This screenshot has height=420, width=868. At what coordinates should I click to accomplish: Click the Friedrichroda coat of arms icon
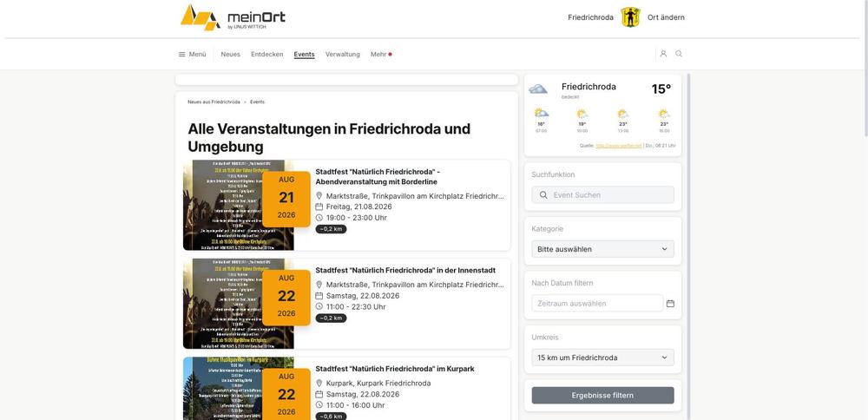pyautogui.click(x=630, y=17)
